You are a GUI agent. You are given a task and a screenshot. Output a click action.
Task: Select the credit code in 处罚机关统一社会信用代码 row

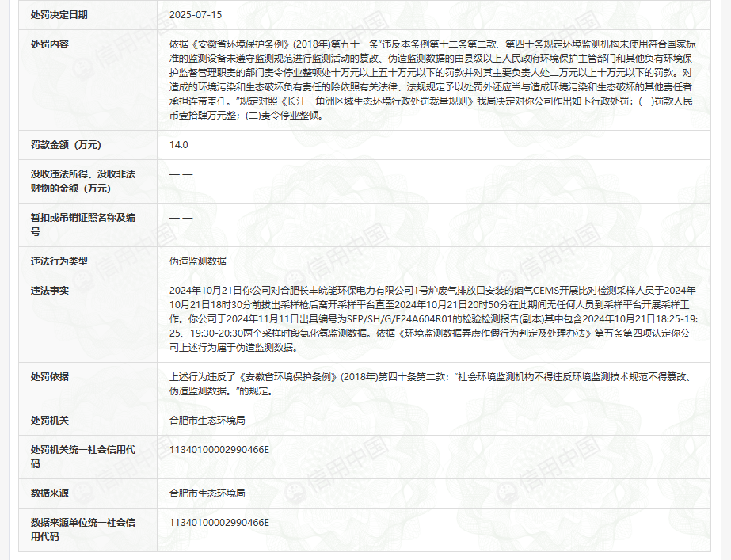[219, 450]
